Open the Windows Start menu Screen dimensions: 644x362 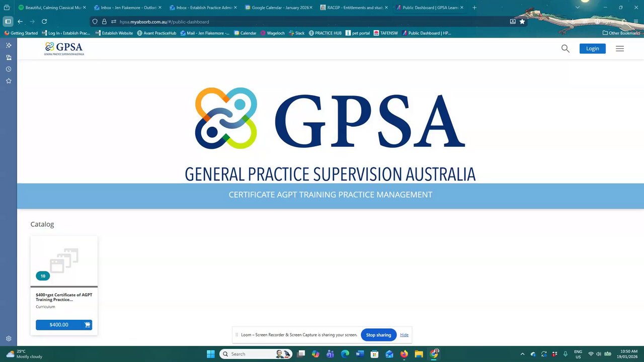[x=211, y=354]
